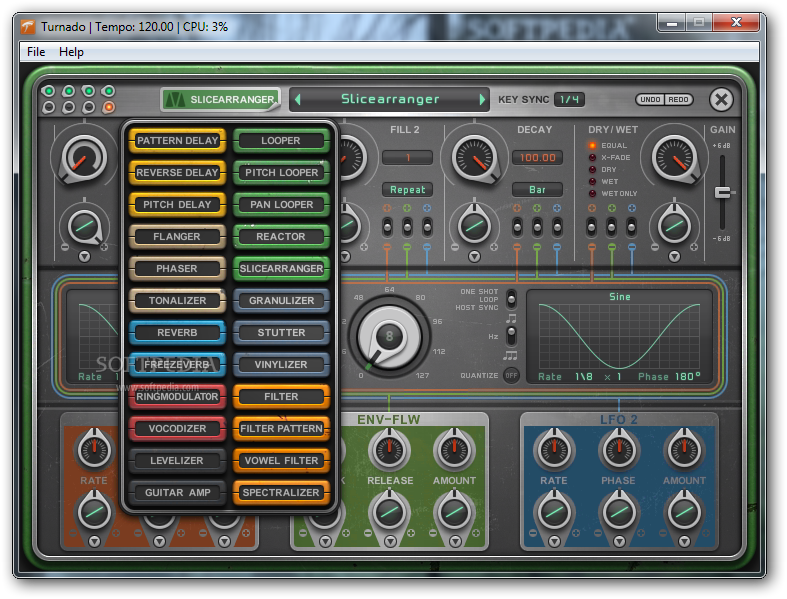787x599 pixels.
Task: Go to next preset with right arrow
Action: [x=482, y=99]
